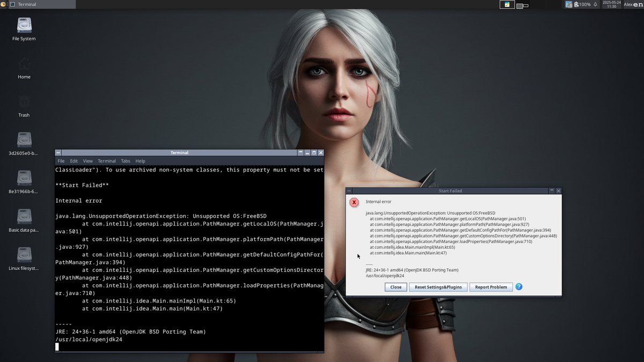644x362 pixels.
Task: Click the Start Failed dialog window menu icon
Action: pyautogui.click(x=349, y=191)
